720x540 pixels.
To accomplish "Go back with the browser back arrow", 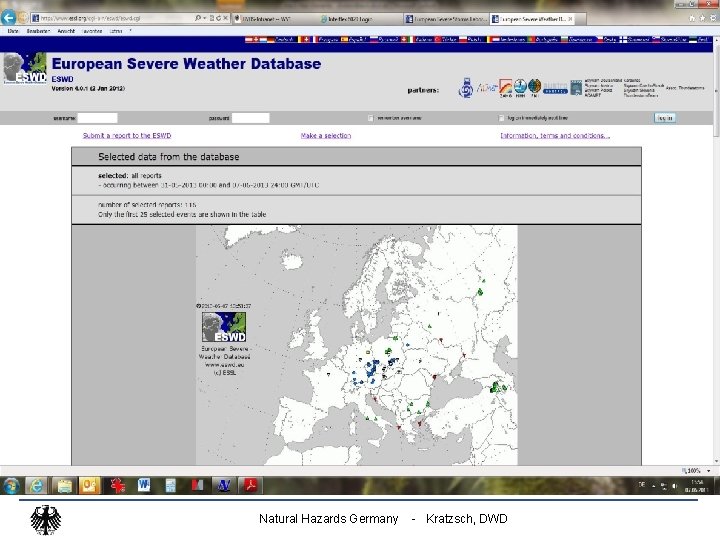I will [x=8, y=18].
